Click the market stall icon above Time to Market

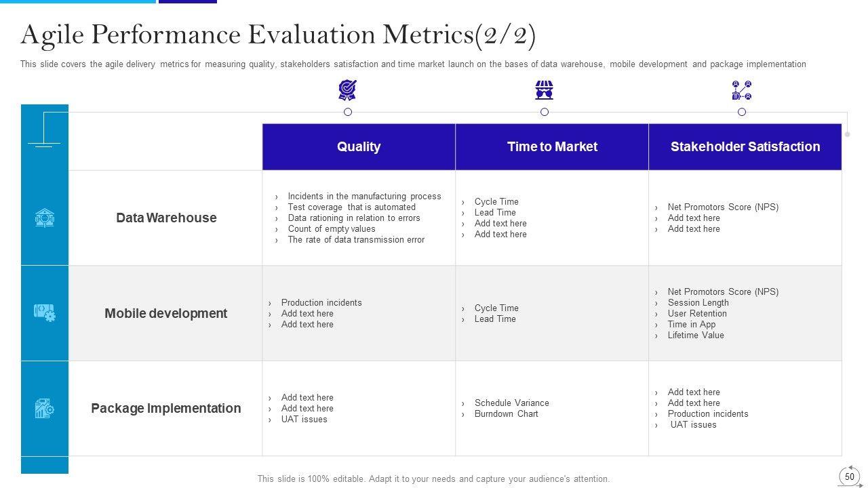[x=544, y=89]
